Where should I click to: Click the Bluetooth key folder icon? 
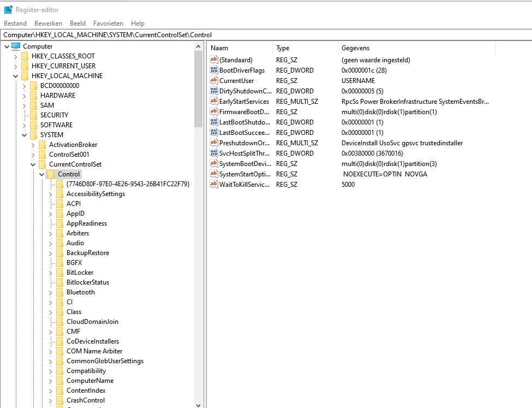pyautogui.click(x=60, y=292)
